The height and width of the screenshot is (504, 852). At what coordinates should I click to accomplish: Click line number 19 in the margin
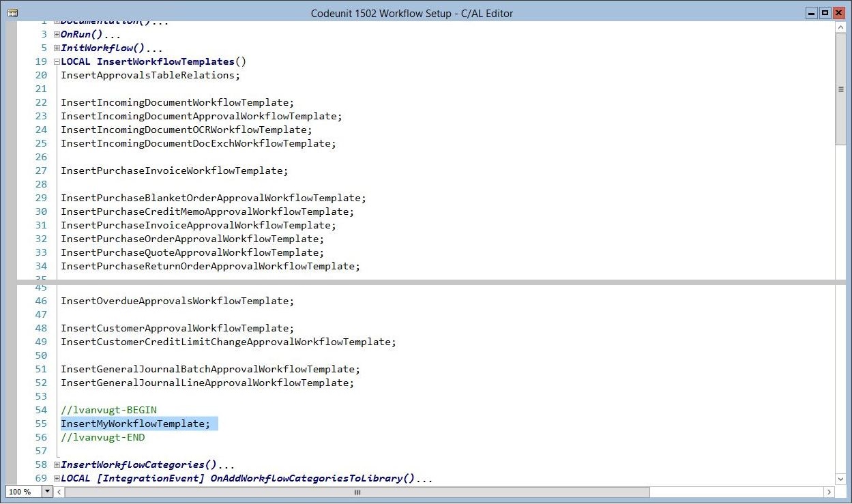coord(41,61)
